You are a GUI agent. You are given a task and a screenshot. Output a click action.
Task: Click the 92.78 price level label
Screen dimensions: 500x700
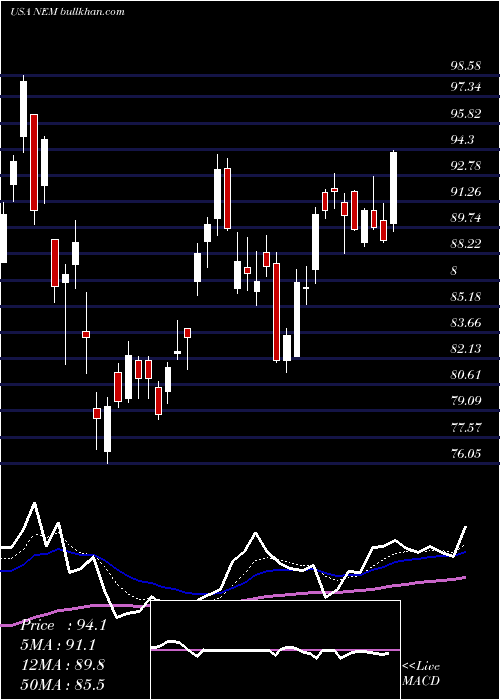click(466, 166)
